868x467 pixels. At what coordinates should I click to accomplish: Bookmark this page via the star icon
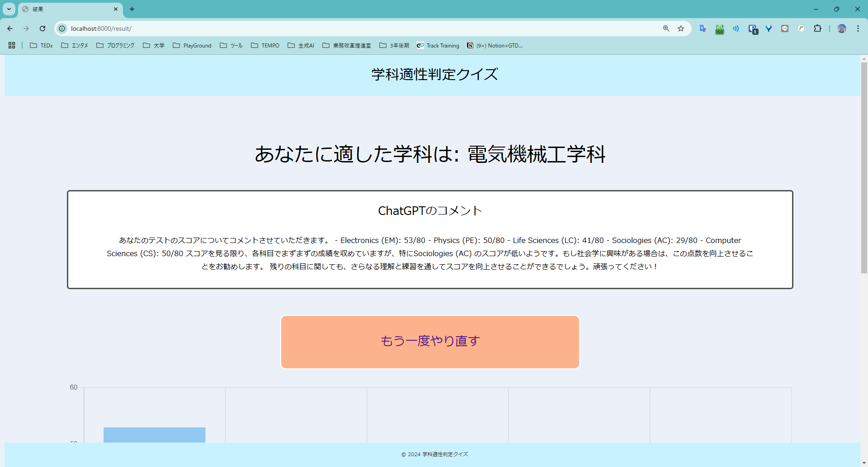(681, 29)
